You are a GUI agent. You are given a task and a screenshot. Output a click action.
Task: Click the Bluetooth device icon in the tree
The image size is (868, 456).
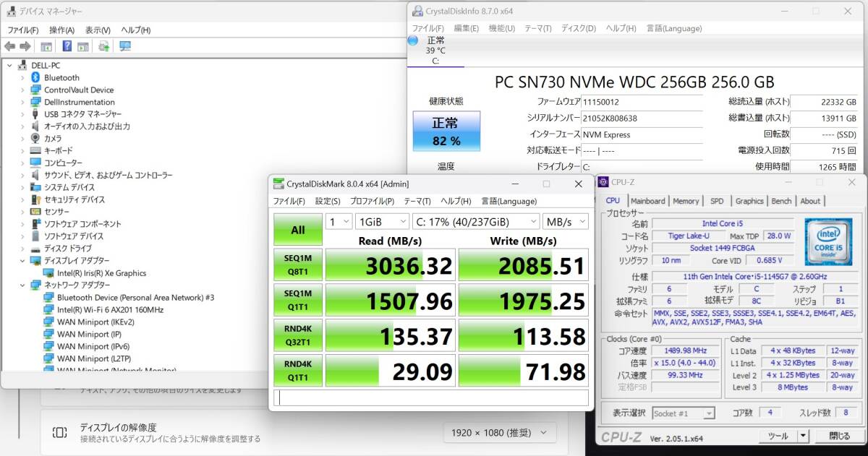(35, 77)
